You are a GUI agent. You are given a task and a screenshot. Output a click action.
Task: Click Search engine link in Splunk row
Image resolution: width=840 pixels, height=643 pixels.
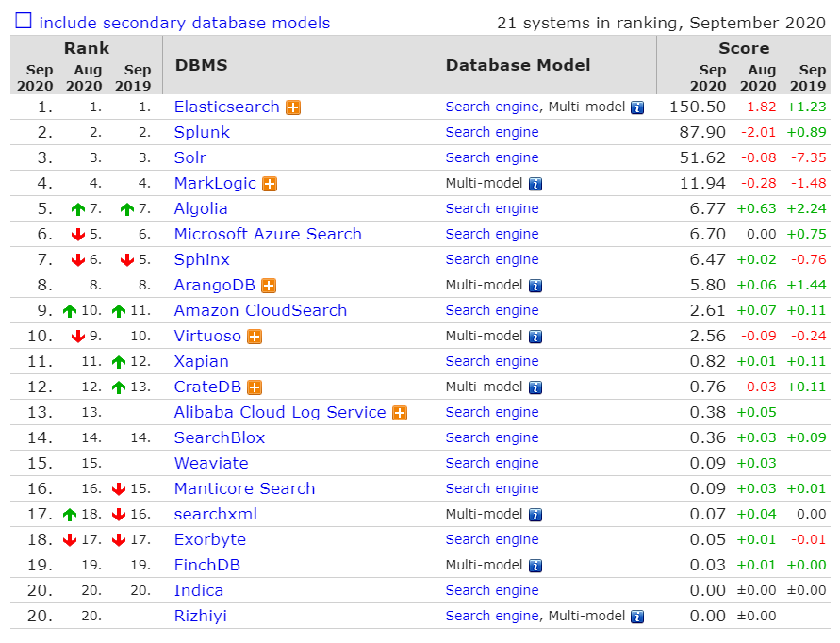492,132
